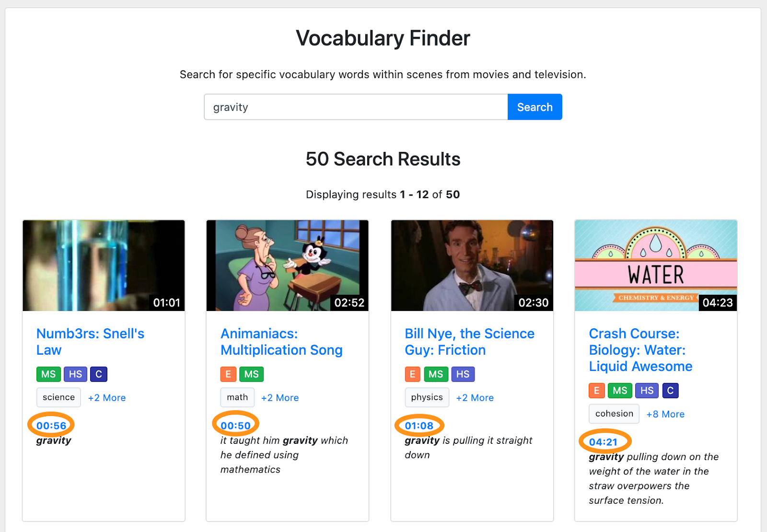The height and width of the screenshot is (532, 767).
Task: Jump to the 04:21 timestamp
Action: pyautogui.click(x=603, y=442)
